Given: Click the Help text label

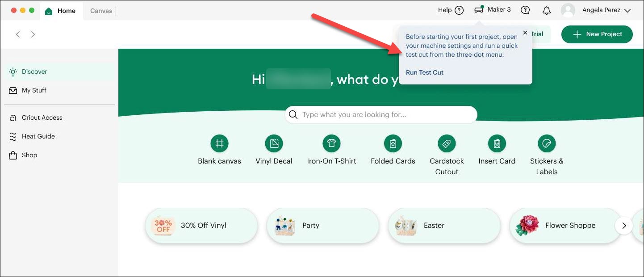Looking at the screenshot, I should pos(445,10).
